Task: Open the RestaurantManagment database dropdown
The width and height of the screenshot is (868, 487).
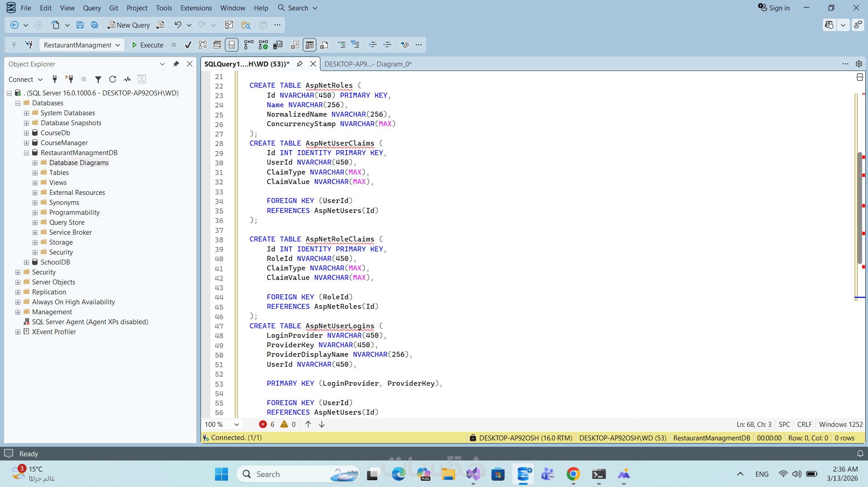Action: tap(118, 45)
